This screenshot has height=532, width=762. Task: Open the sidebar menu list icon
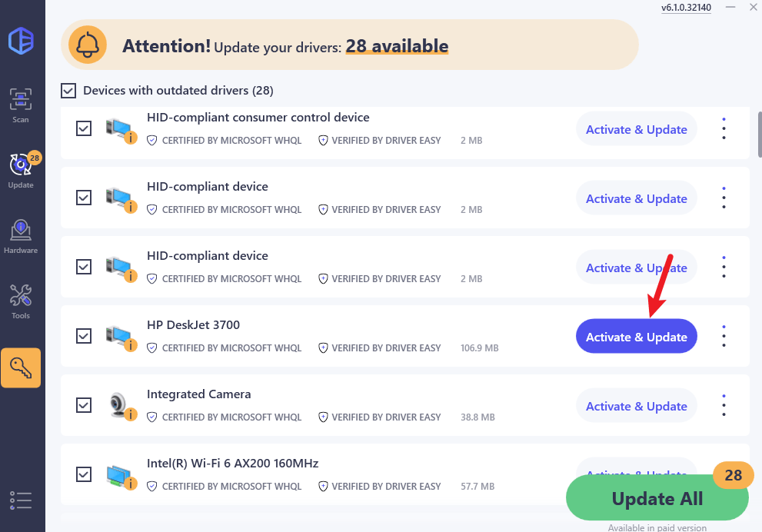tap(21, 500)
